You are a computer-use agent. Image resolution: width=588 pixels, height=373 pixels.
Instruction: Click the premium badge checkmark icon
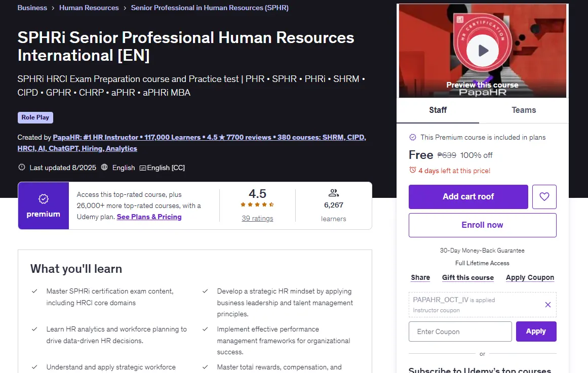point(44,199)
